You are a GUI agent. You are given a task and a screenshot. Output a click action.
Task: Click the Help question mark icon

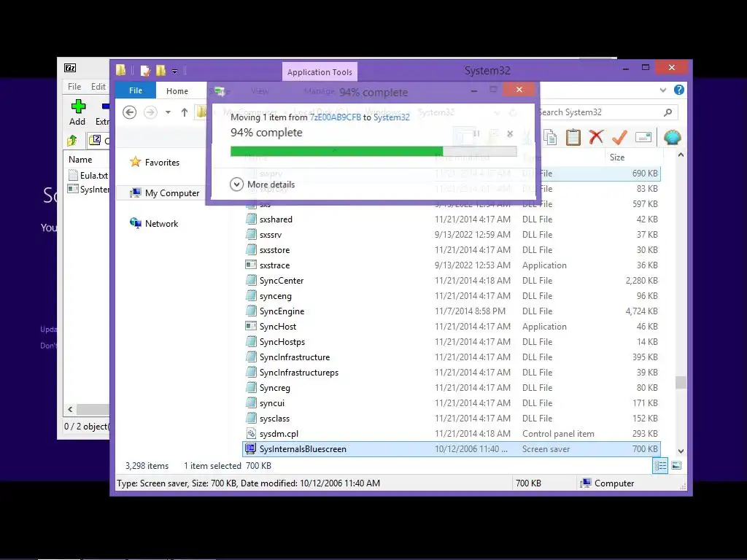[x=679, y=90]
